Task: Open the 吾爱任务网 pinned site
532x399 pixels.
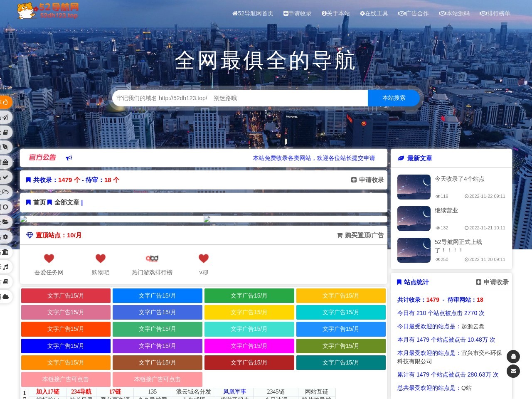Action: pos(49,264)
